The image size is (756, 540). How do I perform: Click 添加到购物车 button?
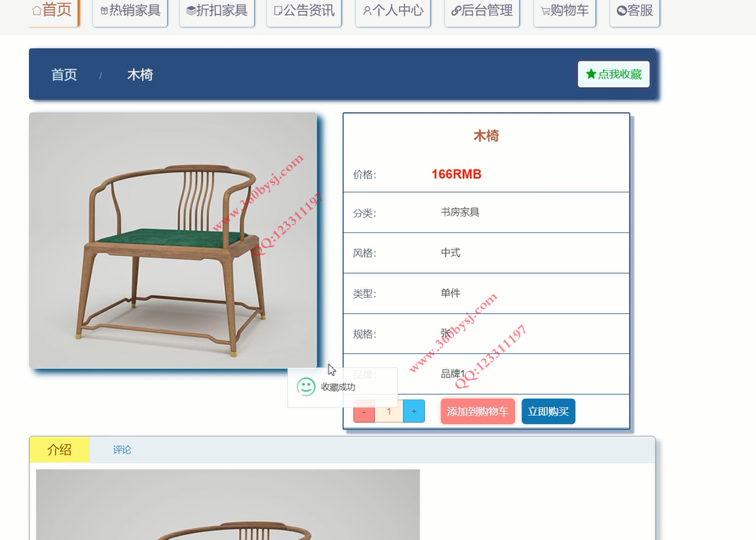[x=478, y=411]
